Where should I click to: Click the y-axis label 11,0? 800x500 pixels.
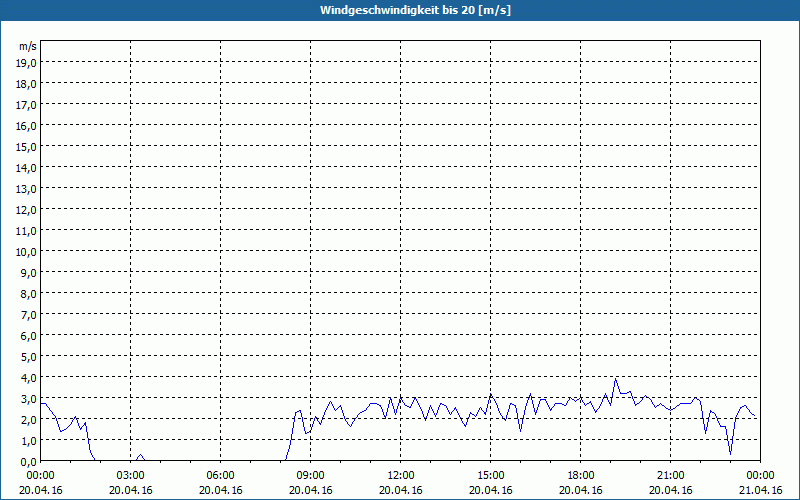[x=26, y=231]
